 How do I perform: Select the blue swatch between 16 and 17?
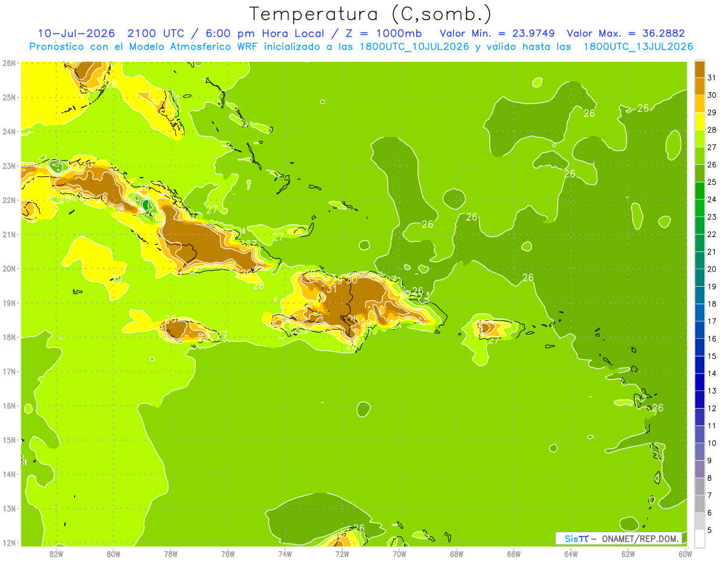[699, 330]
